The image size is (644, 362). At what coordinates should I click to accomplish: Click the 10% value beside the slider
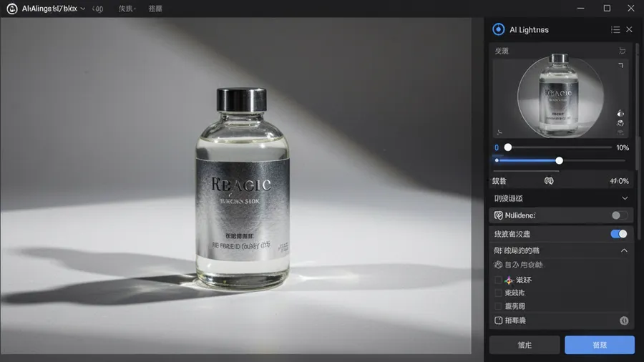[x=623, y=148]
